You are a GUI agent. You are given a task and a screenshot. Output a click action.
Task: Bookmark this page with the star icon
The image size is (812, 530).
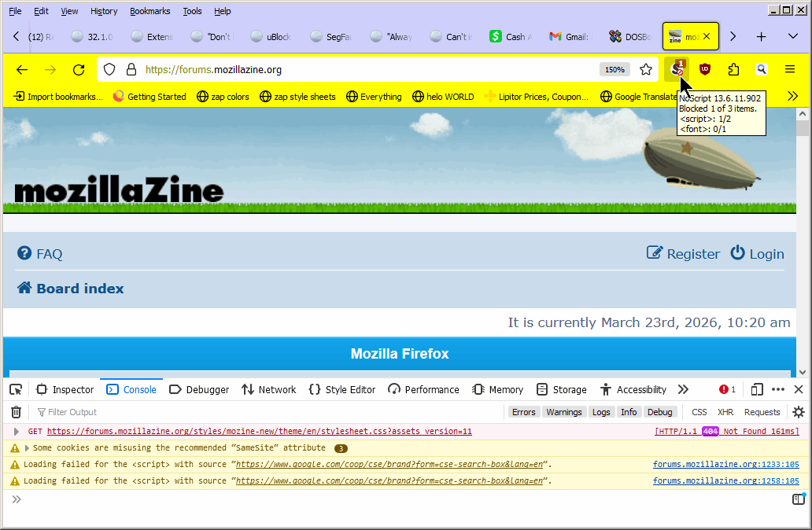(646, 69)
